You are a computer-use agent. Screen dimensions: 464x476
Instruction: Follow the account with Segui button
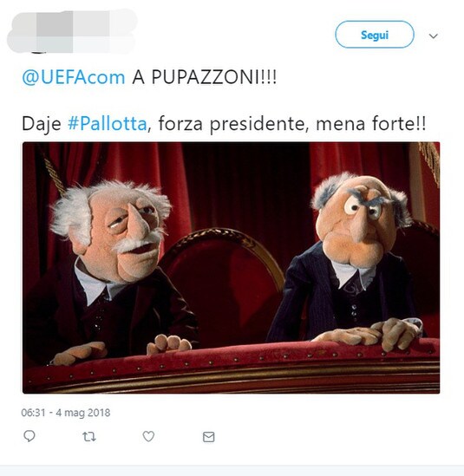375,35
